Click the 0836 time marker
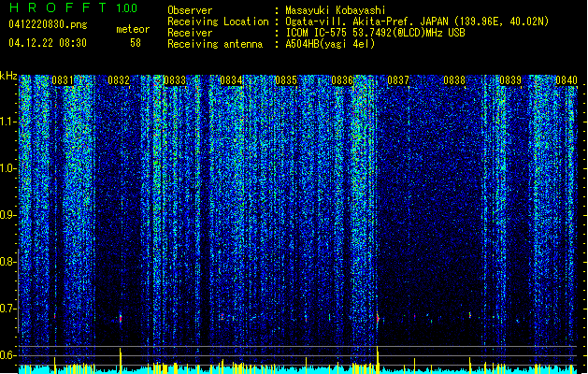Screen dimensions: 588x374 tap(342, 80)
